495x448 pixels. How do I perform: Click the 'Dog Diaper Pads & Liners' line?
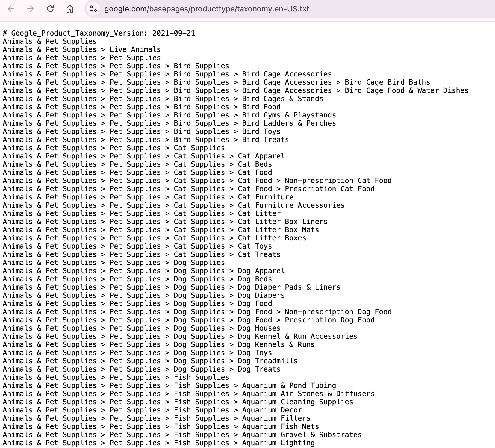[172, 287]
